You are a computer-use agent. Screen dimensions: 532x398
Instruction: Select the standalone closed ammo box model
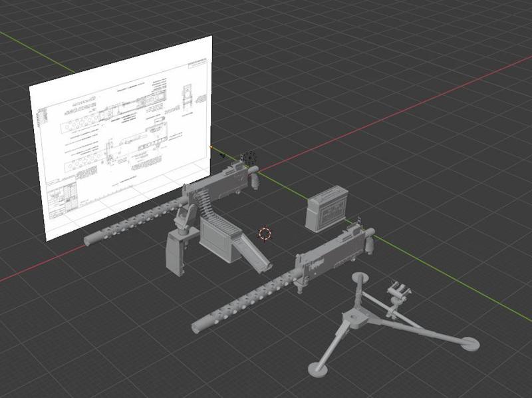point(327,209)
